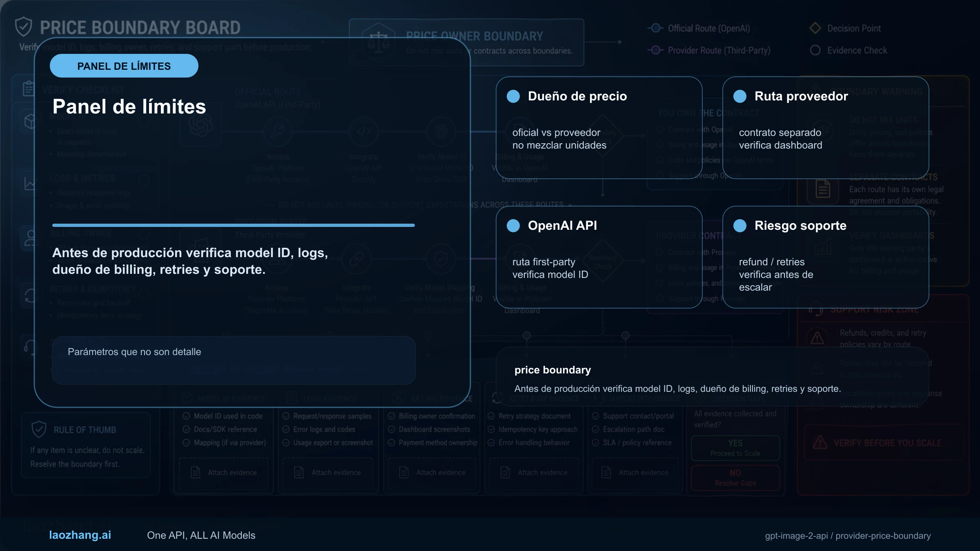
Task: Check Escalation path doc item
Action: point(595,429)
